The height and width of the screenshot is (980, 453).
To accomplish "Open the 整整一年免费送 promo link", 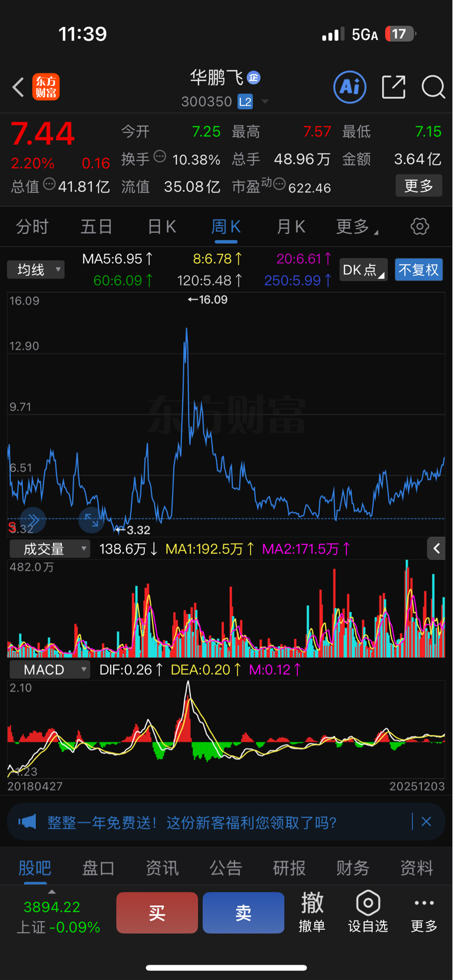I will (x=192, y=822).
